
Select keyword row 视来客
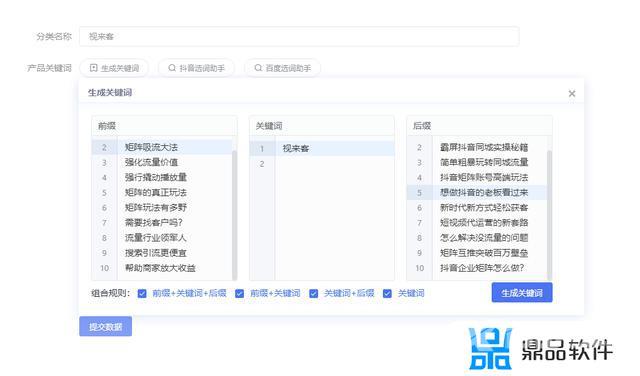[322, 149]
